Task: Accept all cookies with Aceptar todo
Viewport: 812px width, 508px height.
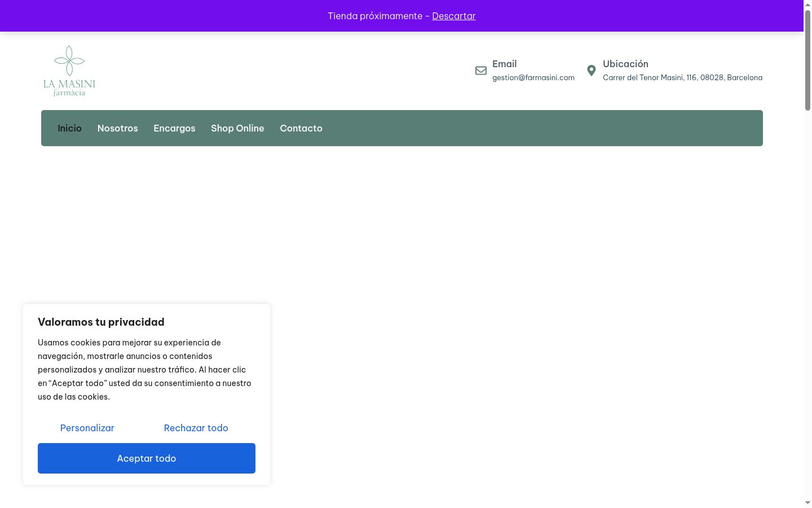Action: click(x=147, y=458)
